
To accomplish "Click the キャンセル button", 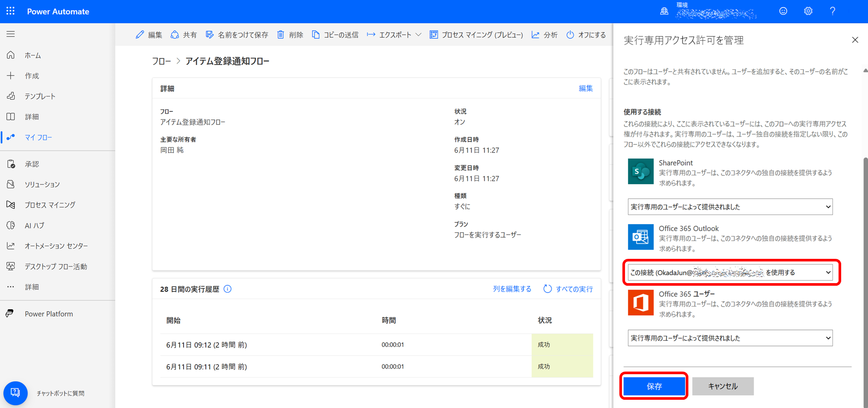I will pyautogui.click(x=723, y=386).
